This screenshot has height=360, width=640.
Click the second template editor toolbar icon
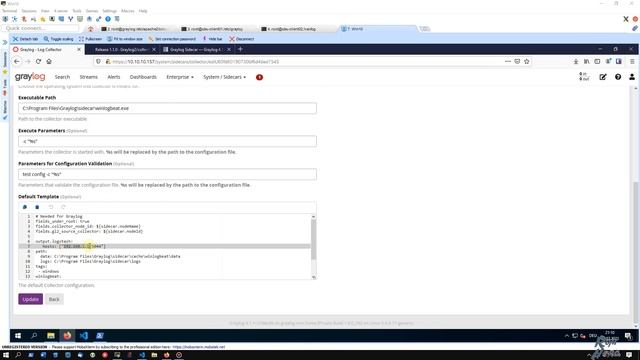[x=37, y=207]
